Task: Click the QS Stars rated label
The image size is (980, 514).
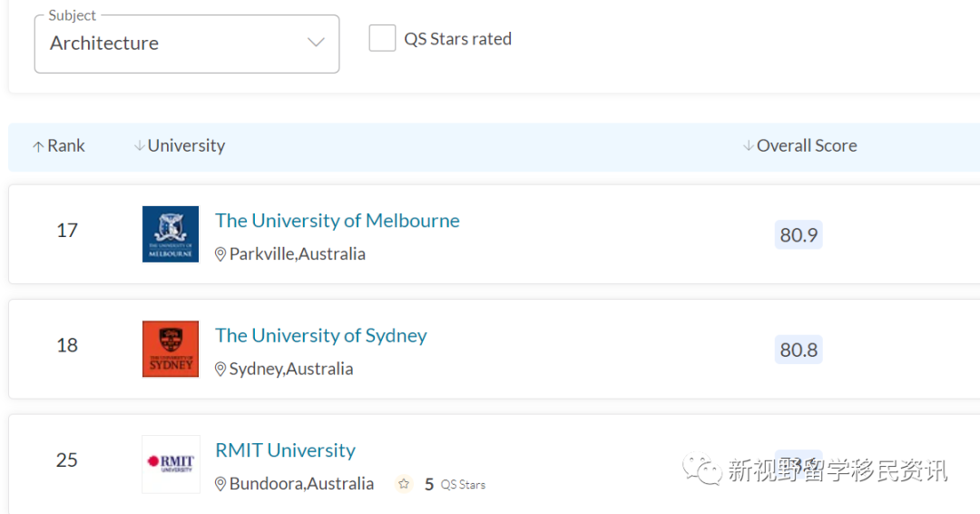Action: (x=458, y=39)
